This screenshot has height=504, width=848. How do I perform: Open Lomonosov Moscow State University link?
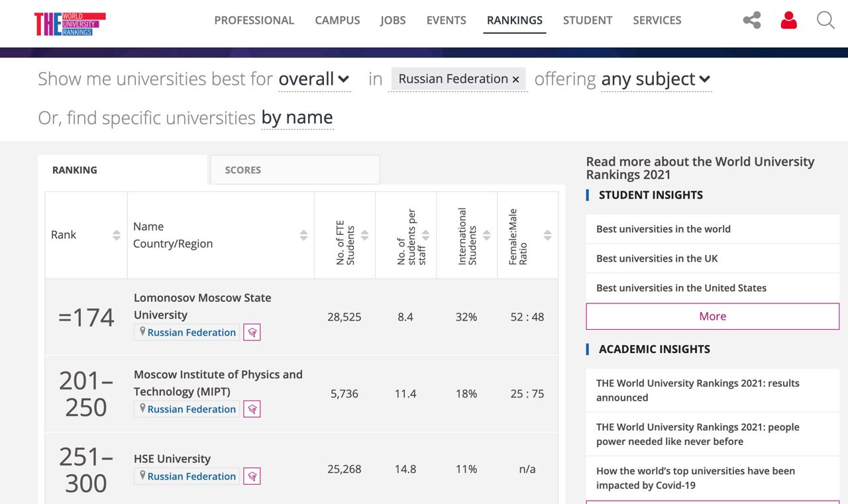203,306
